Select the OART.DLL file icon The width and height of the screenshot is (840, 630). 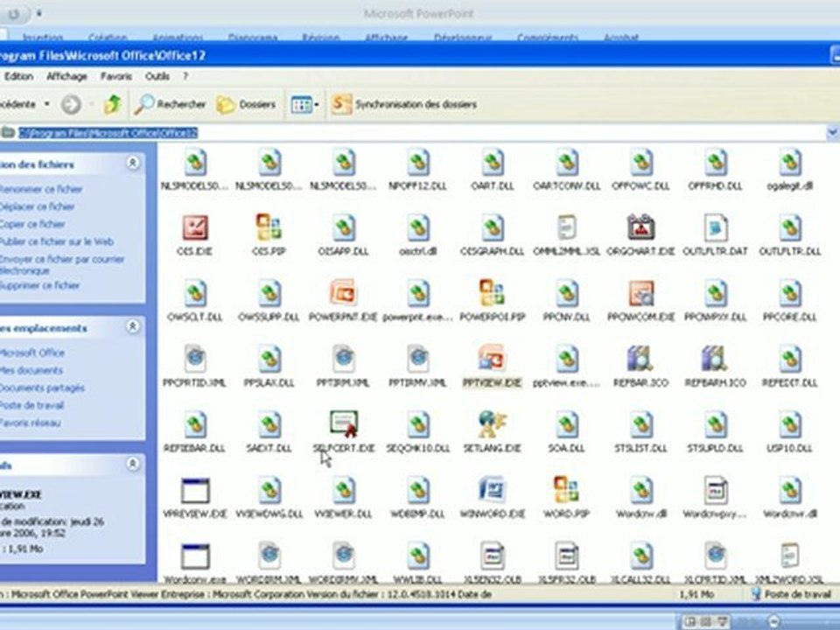pyautogui.click(x=492, y=162)
